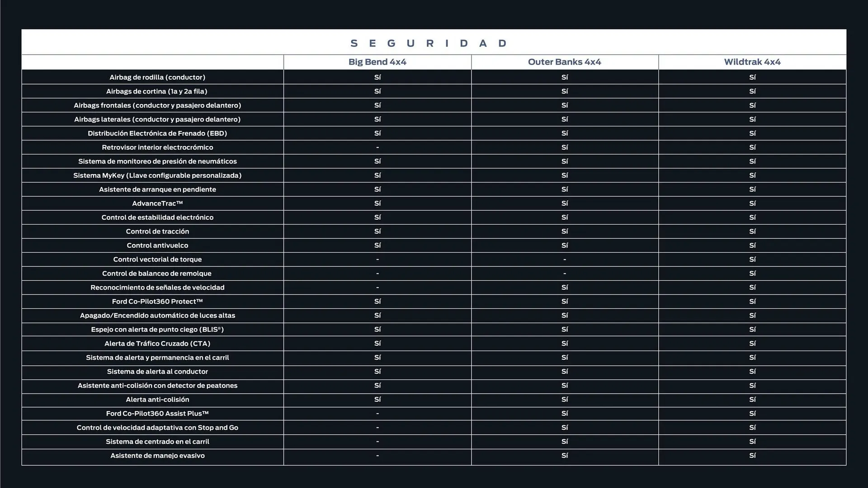This screenshot has height=488, width=868.
Task: Click Control antivuelco label
Action: [157, 245]
